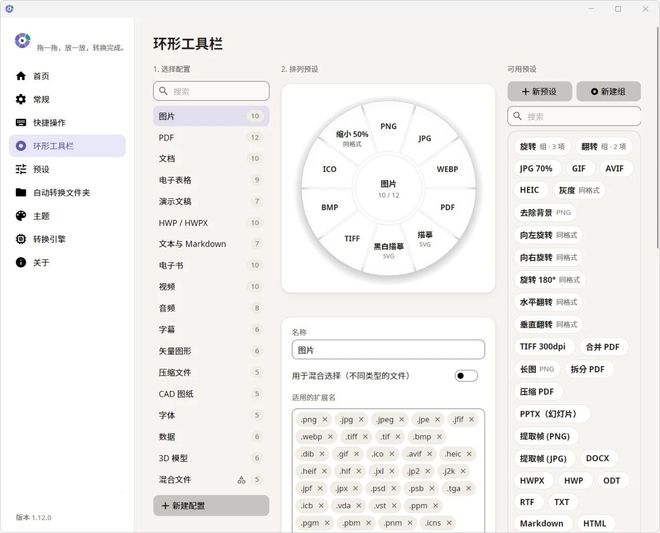660x533 pixels.
Task: Click the ring icon beside 环形工具栏
Action: point(21,146)
